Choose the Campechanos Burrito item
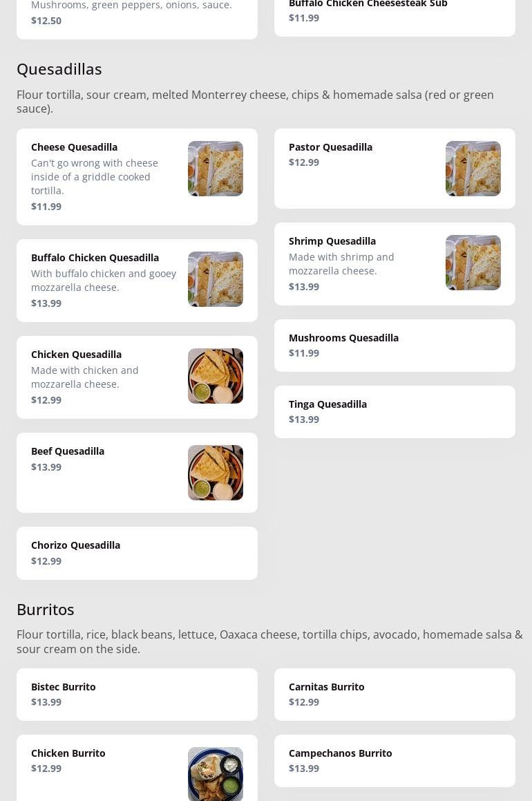 click(x=395, y=761)
